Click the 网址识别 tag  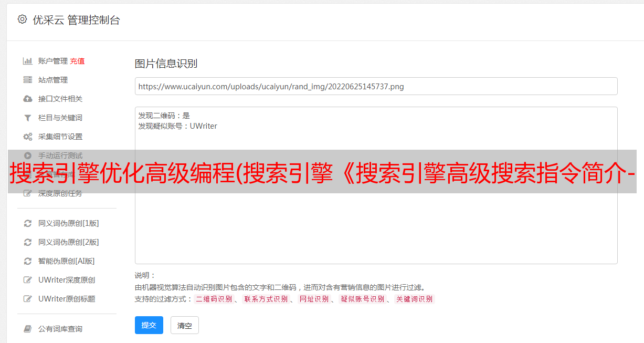click(314, 299)
